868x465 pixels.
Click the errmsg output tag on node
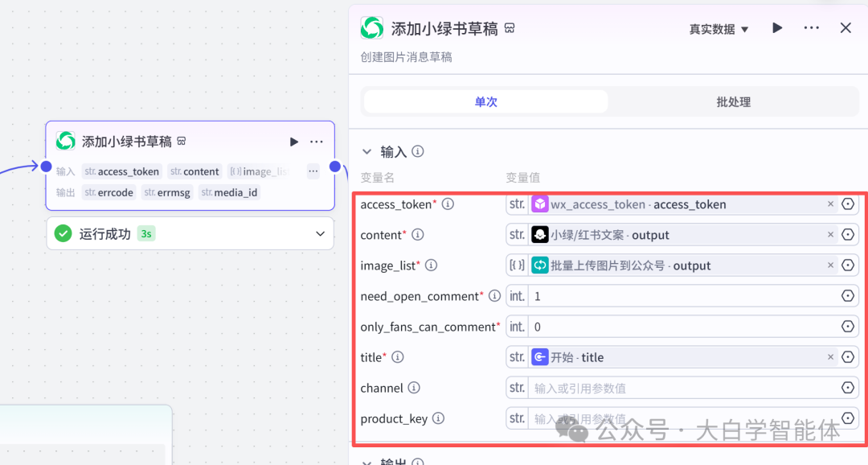click(167, 192)
